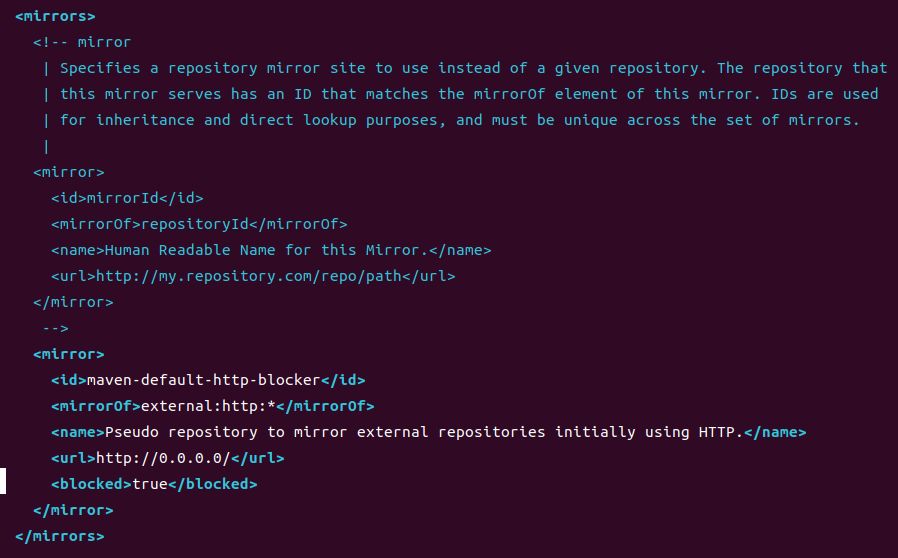
Task: Click the commented mirrorId text
Action: pyautogui.click(x=123, y=198)
